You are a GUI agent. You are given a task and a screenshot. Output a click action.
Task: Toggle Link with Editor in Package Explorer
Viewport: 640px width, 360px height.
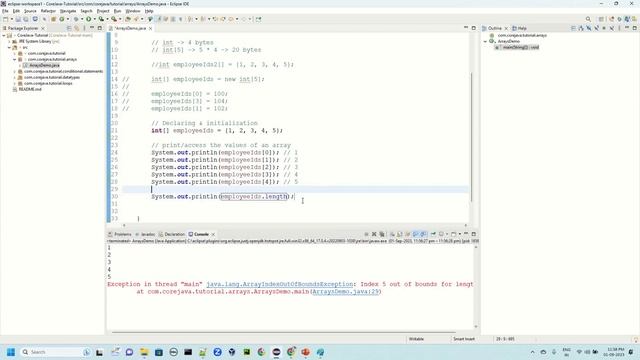click(76, 28)
